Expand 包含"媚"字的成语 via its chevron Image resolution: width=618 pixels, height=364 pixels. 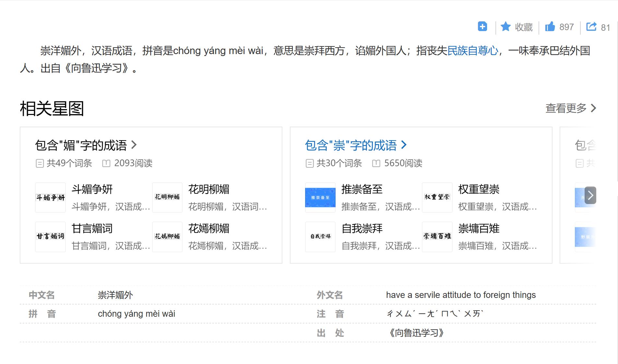(x=134, y=145)
